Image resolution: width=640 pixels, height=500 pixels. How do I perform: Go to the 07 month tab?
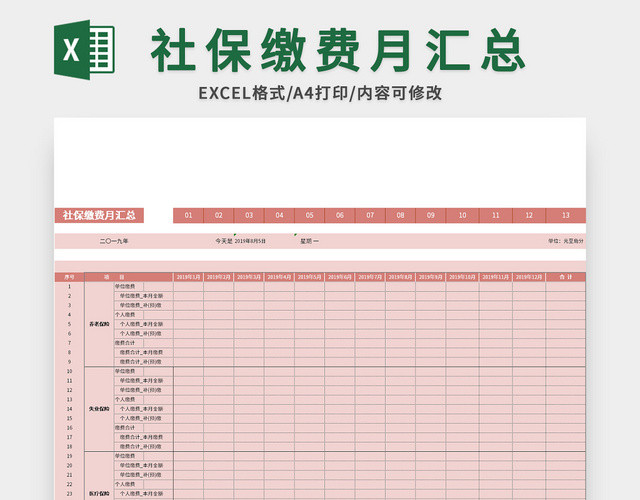point(370,215)
